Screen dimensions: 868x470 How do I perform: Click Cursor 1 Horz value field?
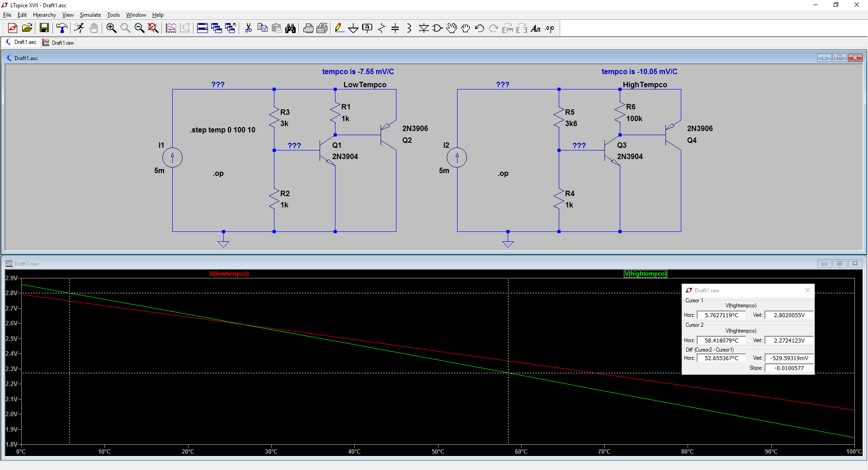(x=721, y=315)
